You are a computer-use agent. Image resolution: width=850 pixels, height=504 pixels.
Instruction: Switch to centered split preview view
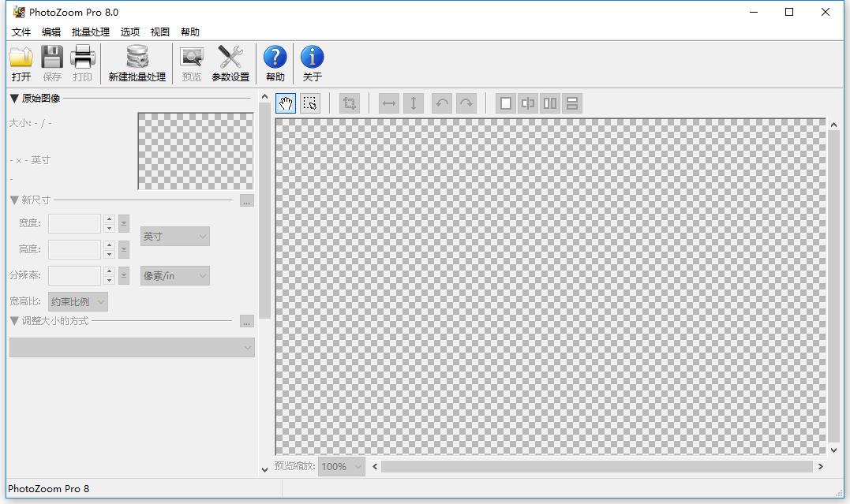click(527, 103)
